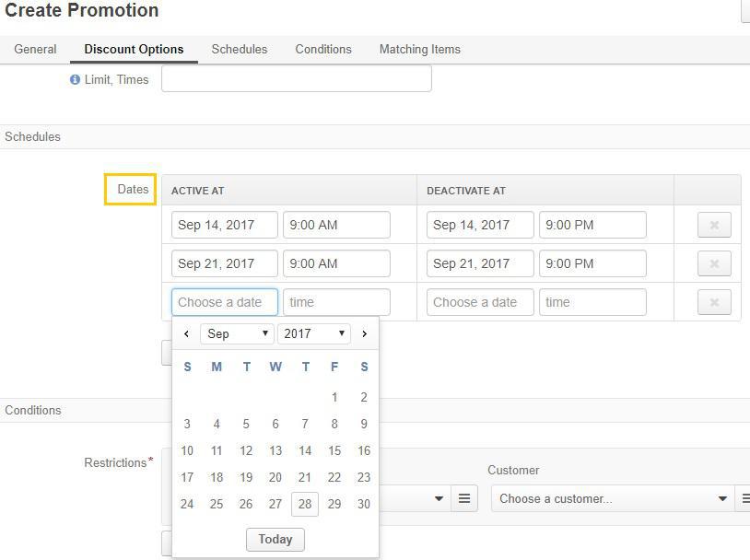Pick day 23 in the calendar
750x560 pixels.
[x=364, y=477]
